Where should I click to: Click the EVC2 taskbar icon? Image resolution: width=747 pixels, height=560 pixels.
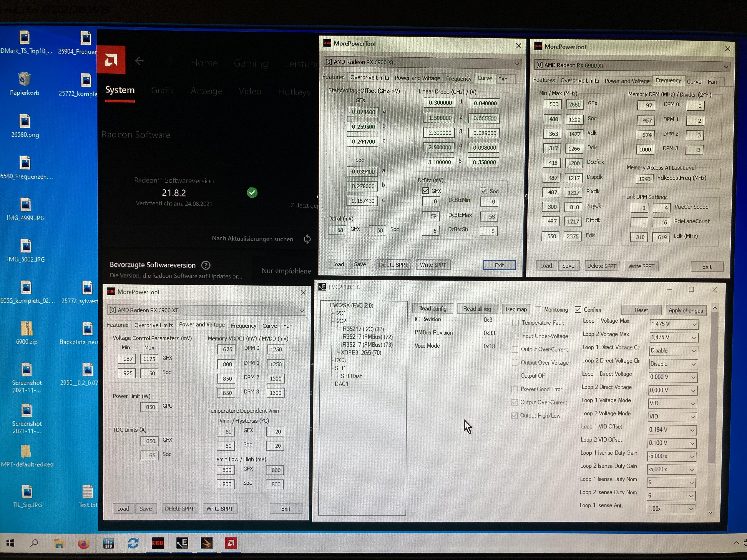pyautogui.click(x=182, y=543)
